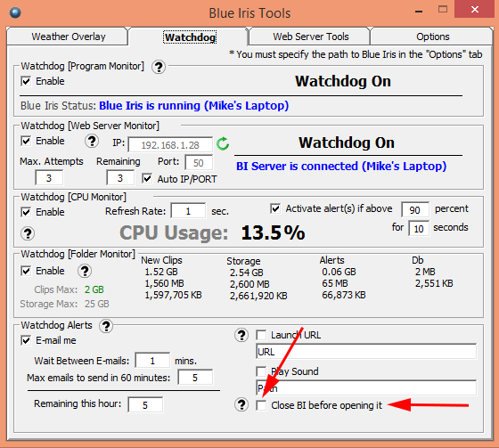Click Blue Iris is running status text
Viewport: 499px width, 448px height.
pos(194,106)
